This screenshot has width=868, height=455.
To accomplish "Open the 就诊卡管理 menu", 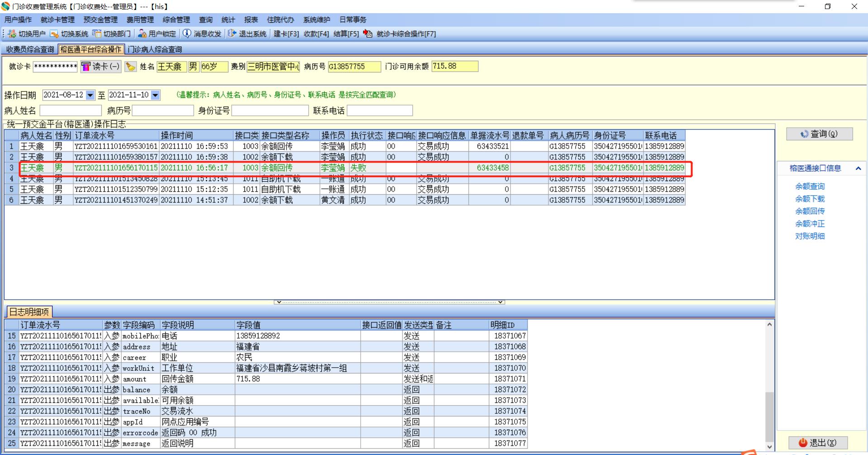I will [57, 20].
